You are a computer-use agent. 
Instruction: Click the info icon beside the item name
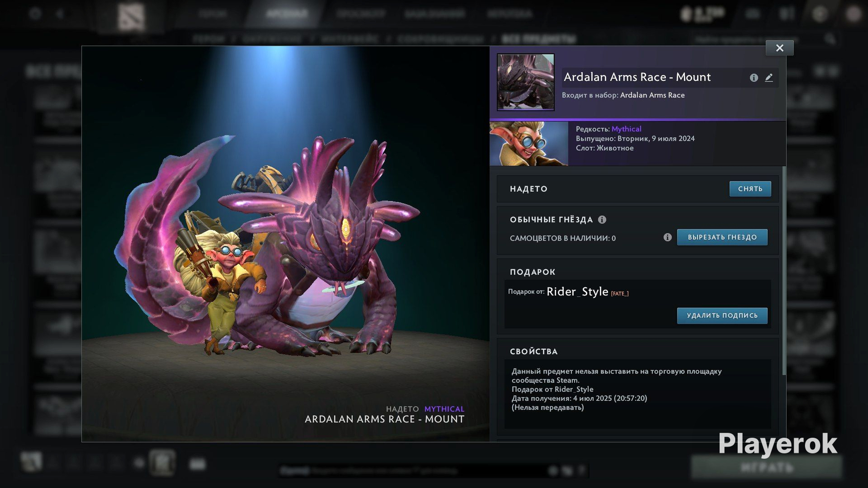point(754,78)
